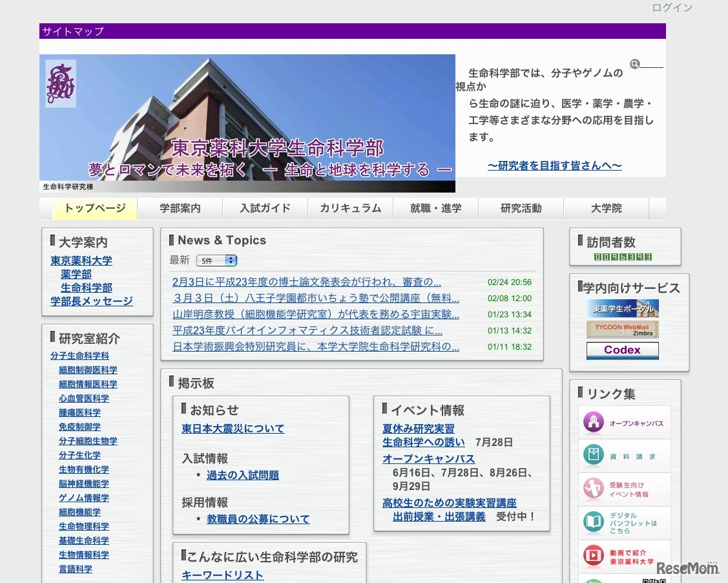The width and height of the screenshot is (728, 583).
Task: Click the ログイン link
Action: [672, 8]
